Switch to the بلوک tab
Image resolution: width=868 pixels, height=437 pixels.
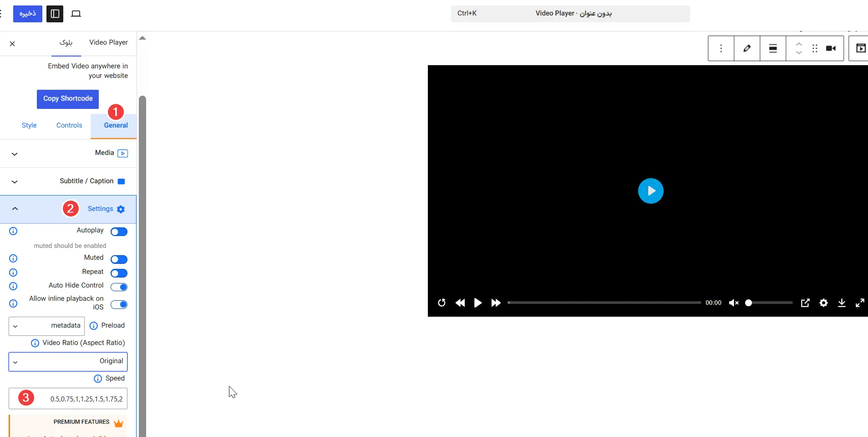(66, 42)
